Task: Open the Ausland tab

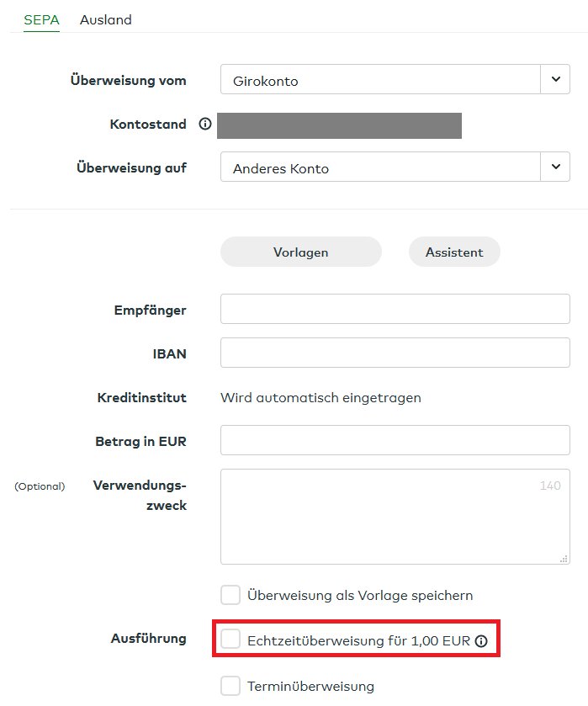Action: [x=106, y=19]
